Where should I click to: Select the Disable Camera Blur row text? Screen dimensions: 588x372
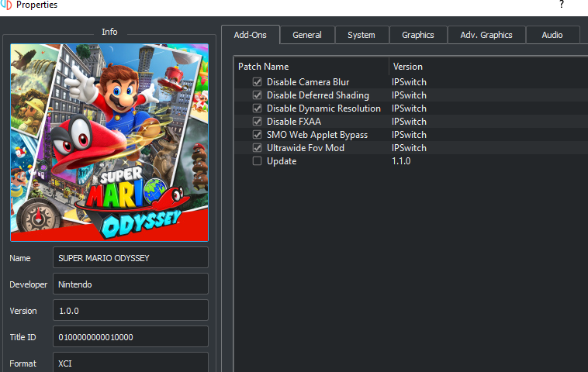coord(308,82)
